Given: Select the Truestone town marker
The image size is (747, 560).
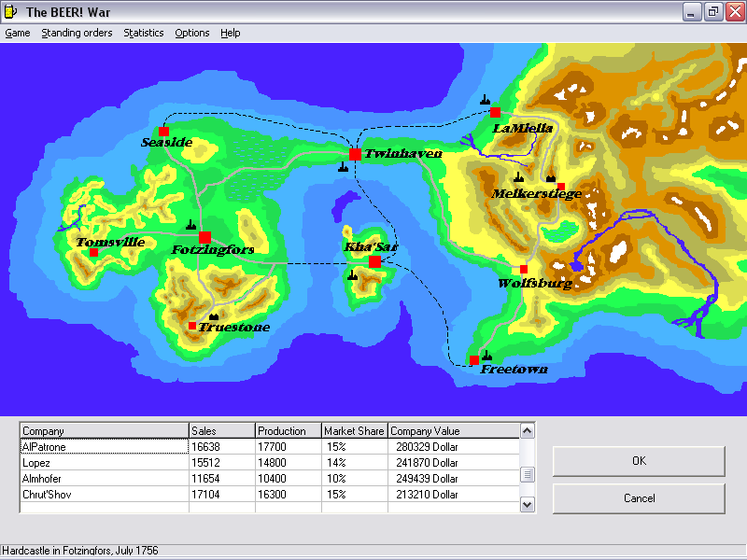Looking at the screenshot, I should [192, 326].
